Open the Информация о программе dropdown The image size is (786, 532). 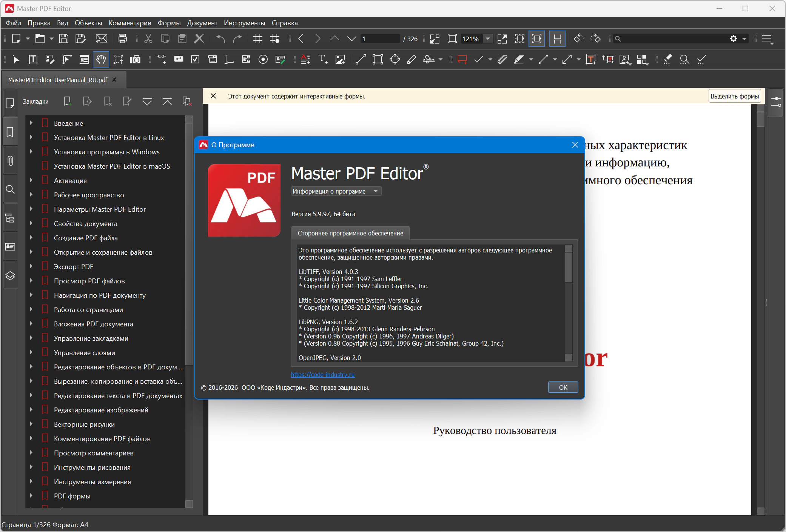[x=336, y=191]
